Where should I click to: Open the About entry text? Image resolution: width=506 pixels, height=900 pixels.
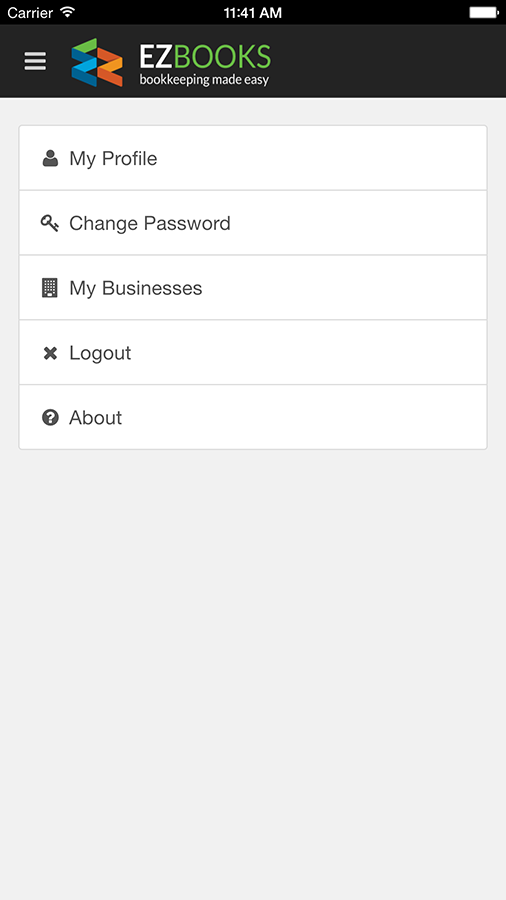[x=96, y=417]
